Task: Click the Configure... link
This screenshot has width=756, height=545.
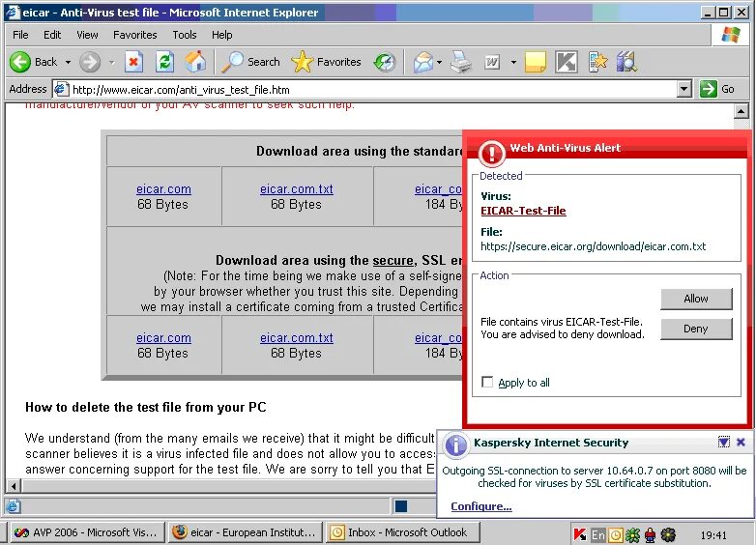Action: pos(481,506)
